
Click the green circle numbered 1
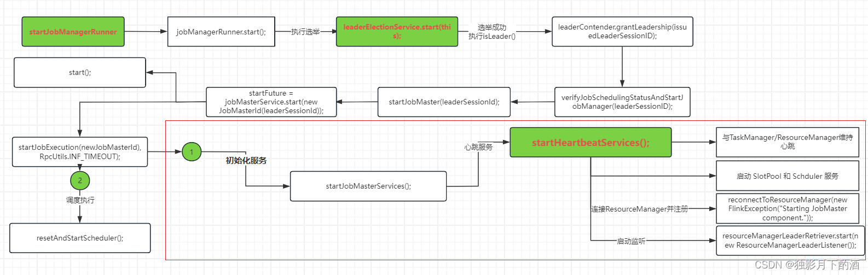(x=192, y=151)
